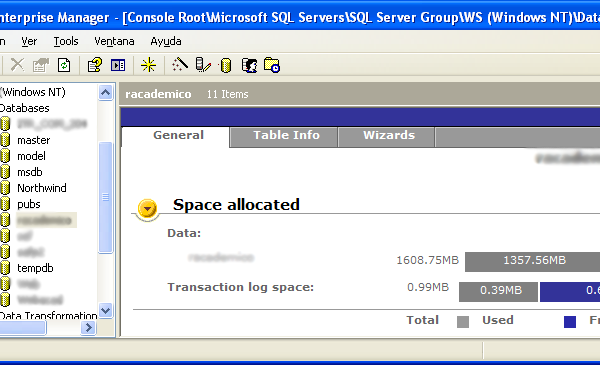Click the New Job folder-clock icon

click(x=272, y=65)
